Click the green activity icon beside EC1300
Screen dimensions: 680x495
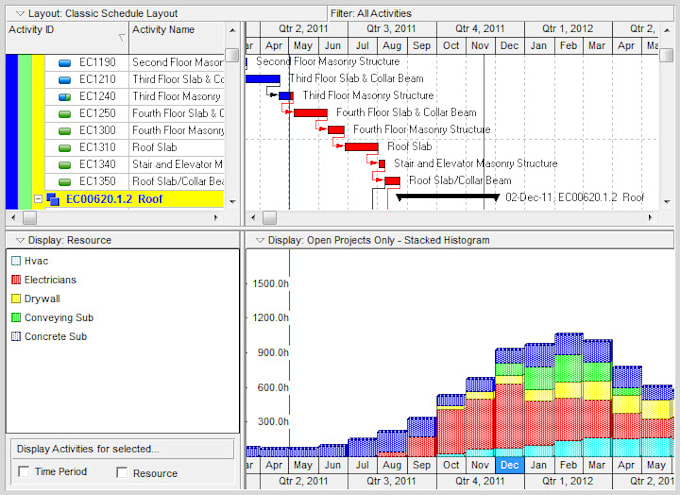[x=65, y=131]
